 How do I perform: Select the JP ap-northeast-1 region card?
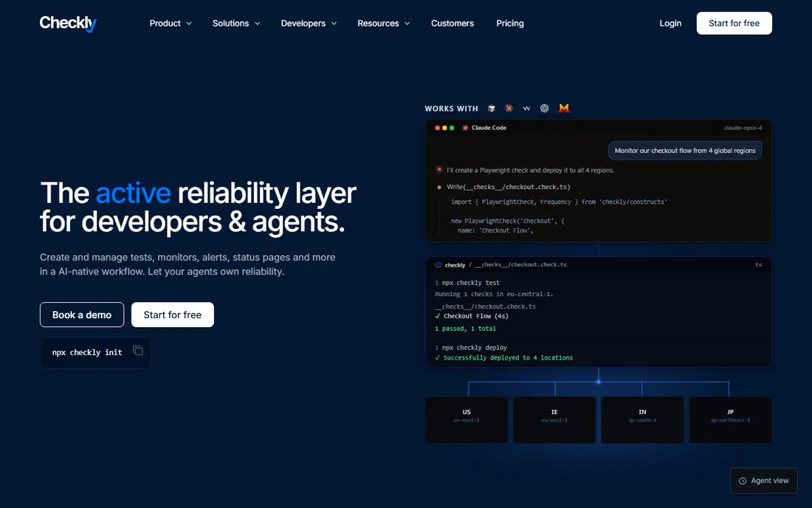point(730,420)
